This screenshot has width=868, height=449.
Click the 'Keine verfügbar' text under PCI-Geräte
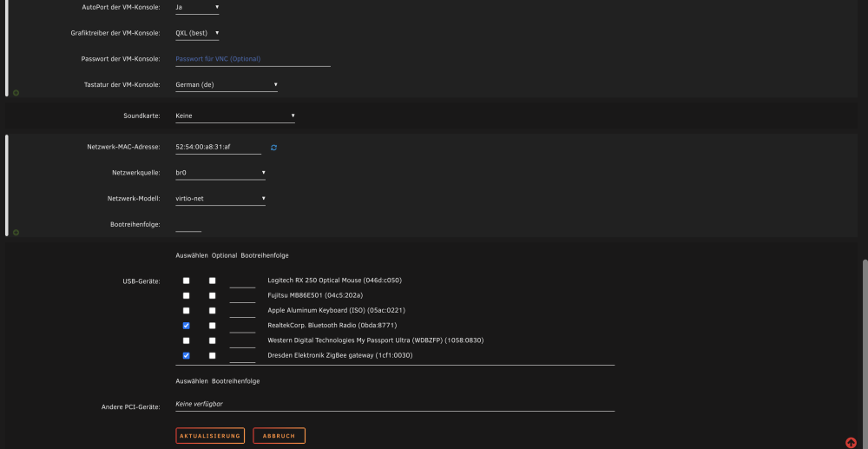tap(200, 404)
